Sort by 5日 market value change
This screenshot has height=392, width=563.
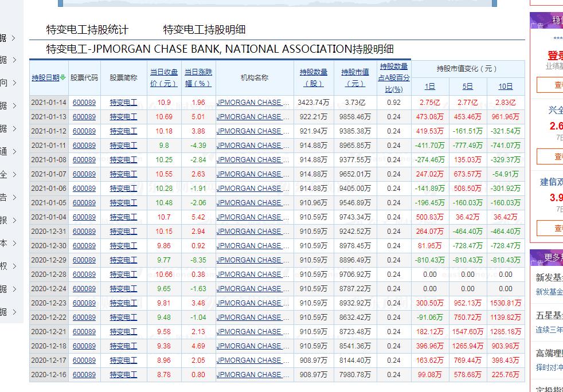click(x=467, y=87)
